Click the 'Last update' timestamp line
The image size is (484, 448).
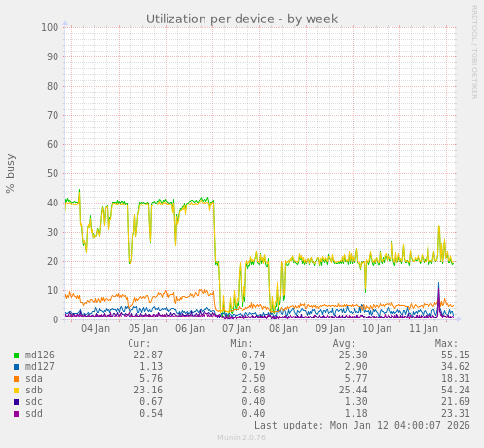click(x=362, y=426)
